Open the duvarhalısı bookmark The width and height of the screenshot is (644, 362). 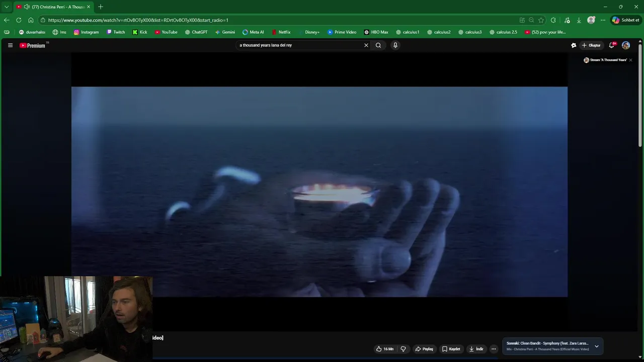point(32,32)
